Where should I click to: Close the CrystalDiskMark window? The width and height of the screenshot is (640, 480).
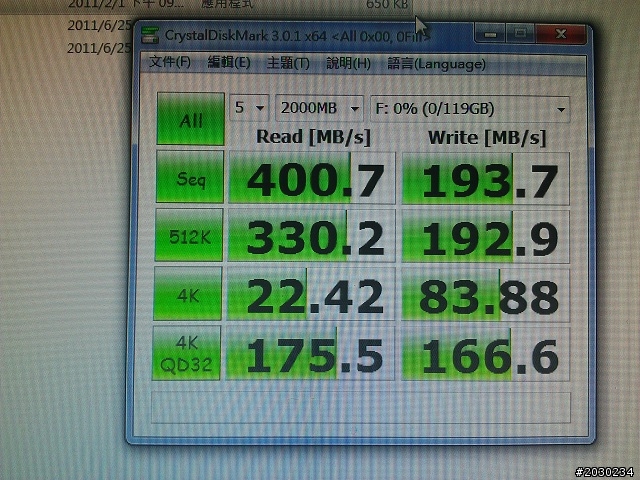561,33
